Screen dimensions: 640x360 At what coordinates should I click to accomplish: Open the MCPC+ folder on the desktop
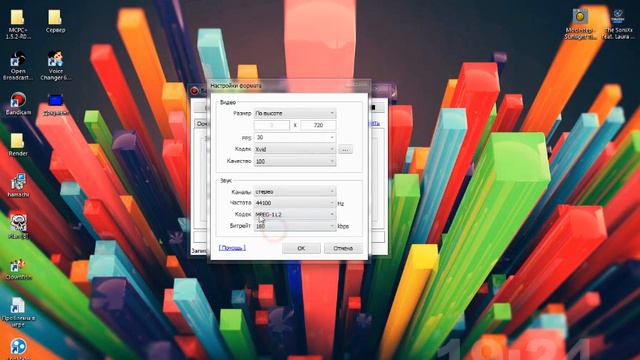click(x=18, y=24)
